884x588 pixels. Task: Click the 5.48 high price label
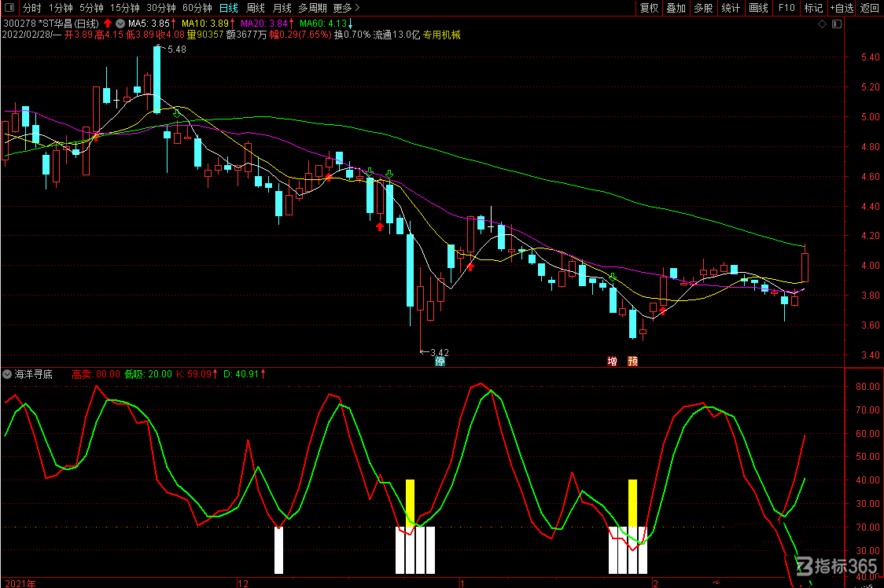(176, 50)
